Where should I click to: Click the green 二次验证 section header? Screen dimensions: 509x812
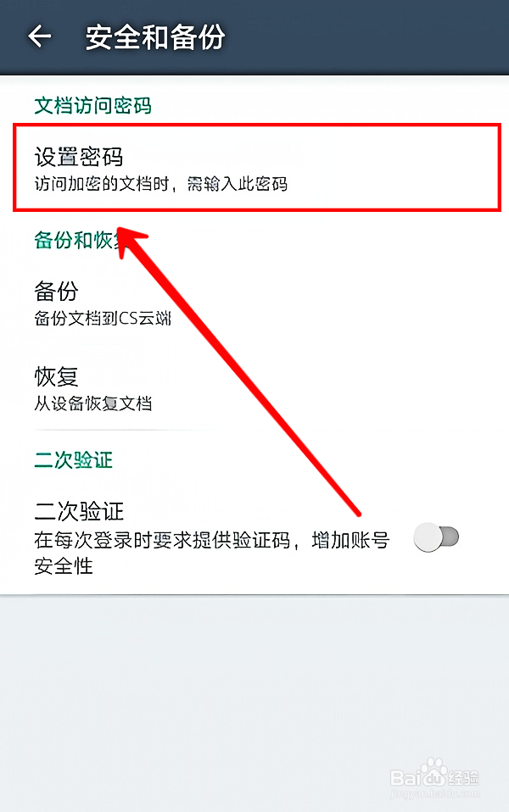point(73,460)
